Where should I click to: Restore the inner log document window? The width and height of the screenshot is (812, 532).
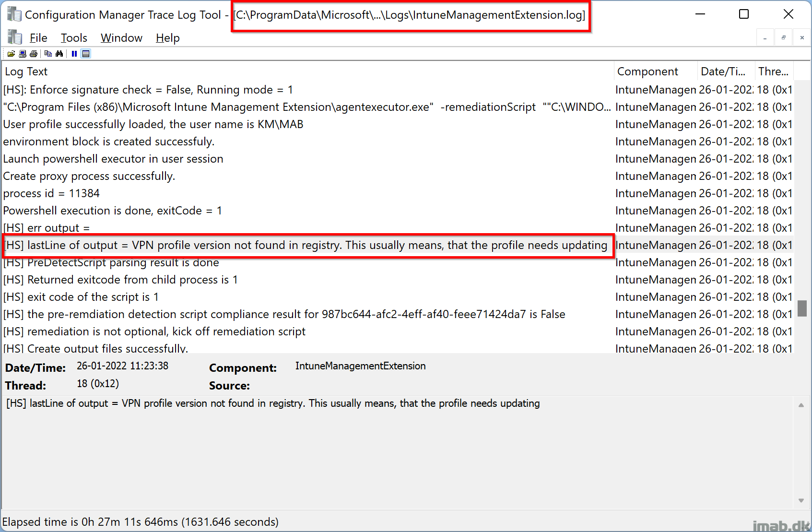[784, 37]
